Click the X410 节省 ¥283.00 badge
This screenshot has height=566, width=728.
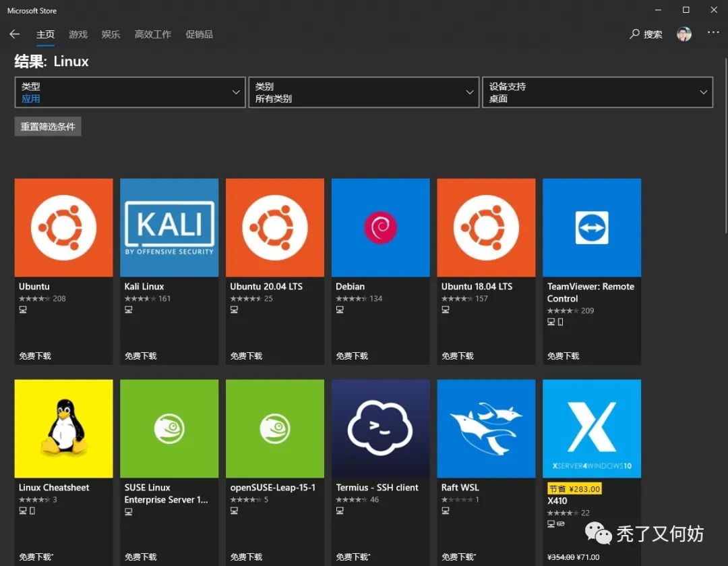[574, 488]
